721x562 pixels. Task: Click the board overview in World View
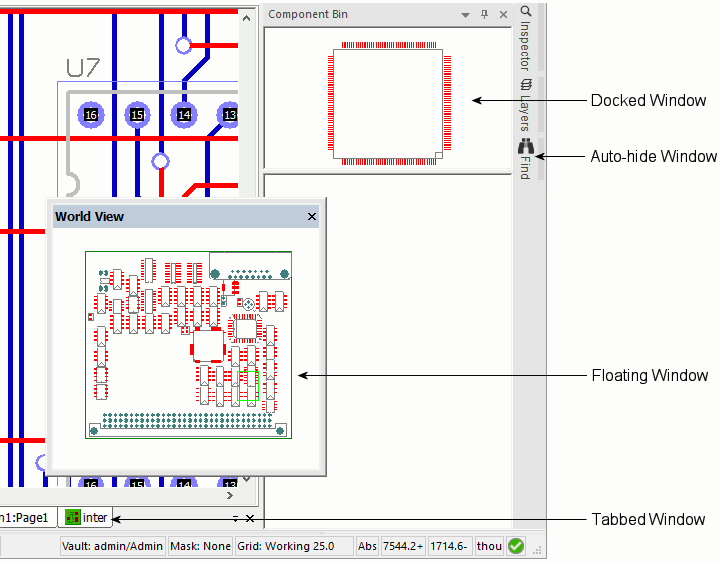click(188, 344)
